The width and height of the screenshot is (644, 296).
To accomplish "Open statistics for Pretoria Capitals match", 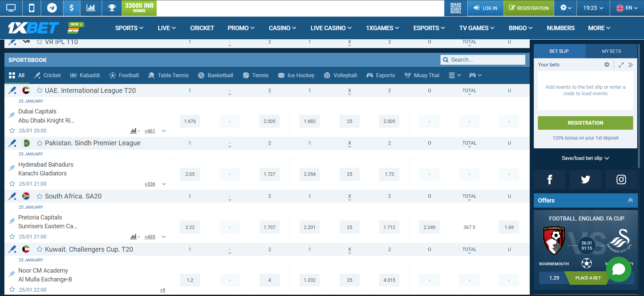I will coord(135,237).
